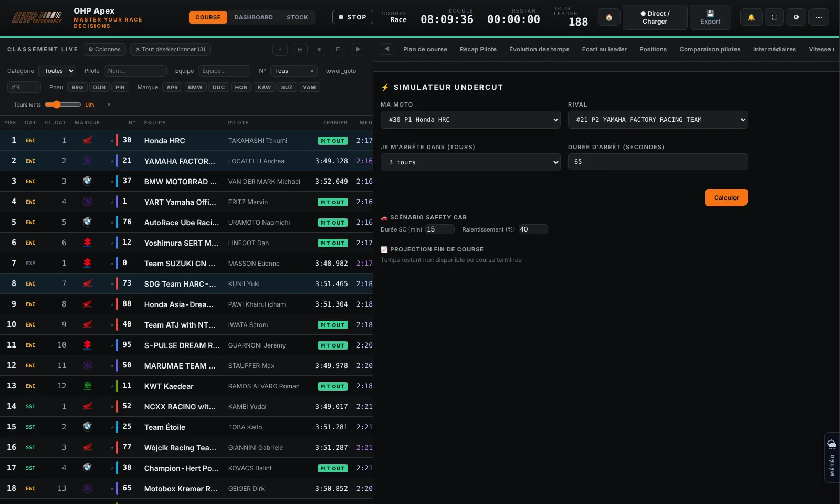The image size is (840, 504).
Task: Click the grid layout icon in Classement Live
Action: coord(300,49)
